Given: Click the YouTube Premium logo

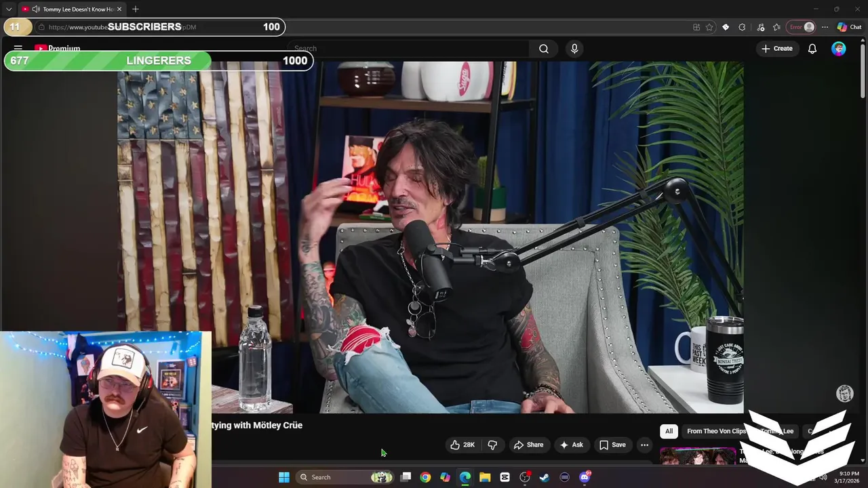Looking at the screenshot, I should pyautogui.click(x=57, y=48).
